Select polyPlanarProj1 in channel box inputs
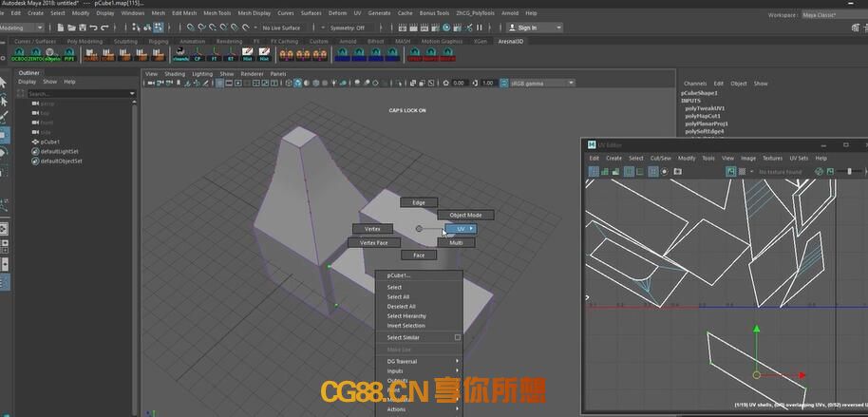The width and height of the screenshot is (868, 417). (x=707, y=123)
